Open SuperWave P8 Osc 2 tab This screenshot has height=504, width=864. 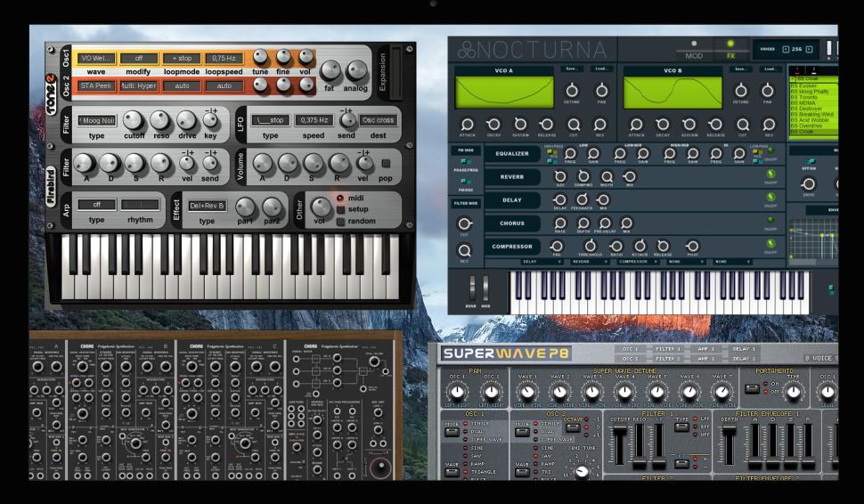[630, 359]
